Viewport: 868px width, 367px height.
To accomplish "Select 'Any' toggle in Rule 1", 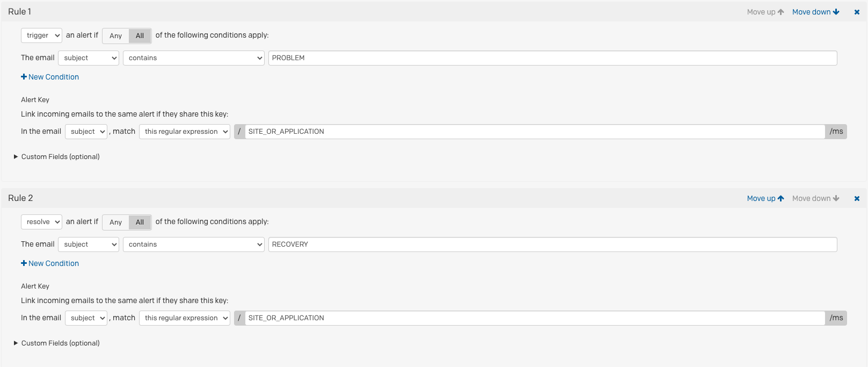I will tap(116, 35).
